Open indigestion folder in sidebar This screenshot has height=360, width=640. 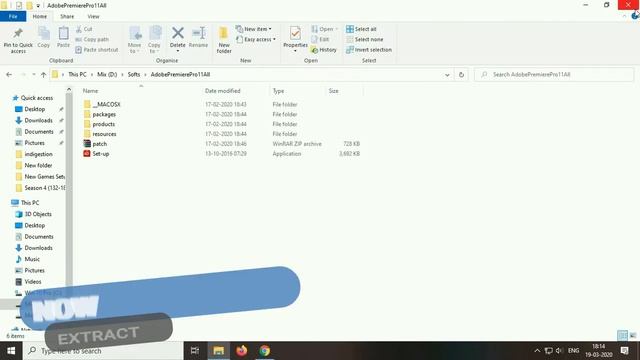pyautogui.click(x=38, y=154)
